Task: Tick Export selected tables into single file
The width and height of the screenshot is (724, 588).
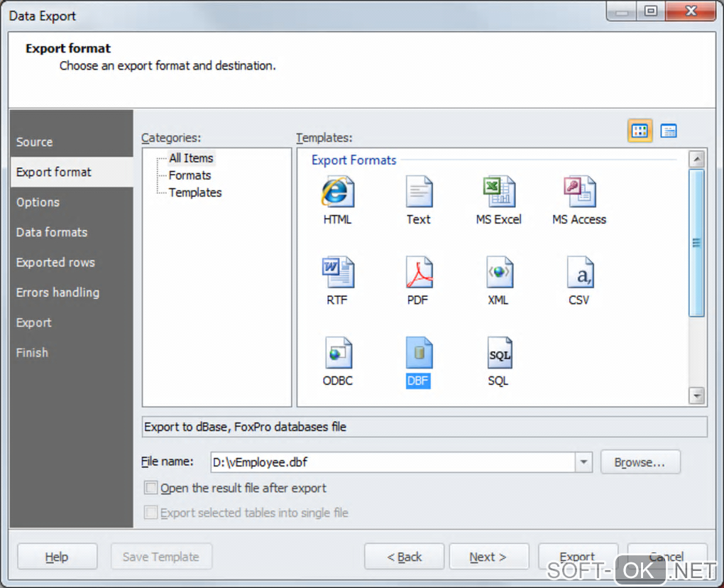Action: click(150, 512)
